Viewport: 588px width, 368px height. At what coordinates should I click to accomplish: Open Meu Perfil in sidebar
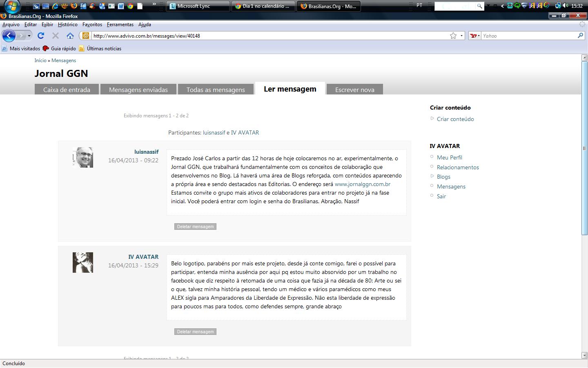450,157
